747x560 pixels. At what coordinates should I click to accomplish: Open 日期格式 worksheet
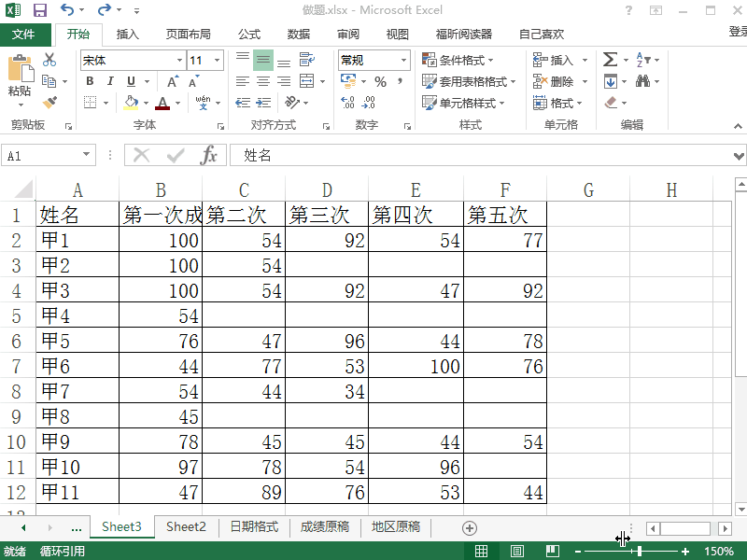[x=254, y=526]
